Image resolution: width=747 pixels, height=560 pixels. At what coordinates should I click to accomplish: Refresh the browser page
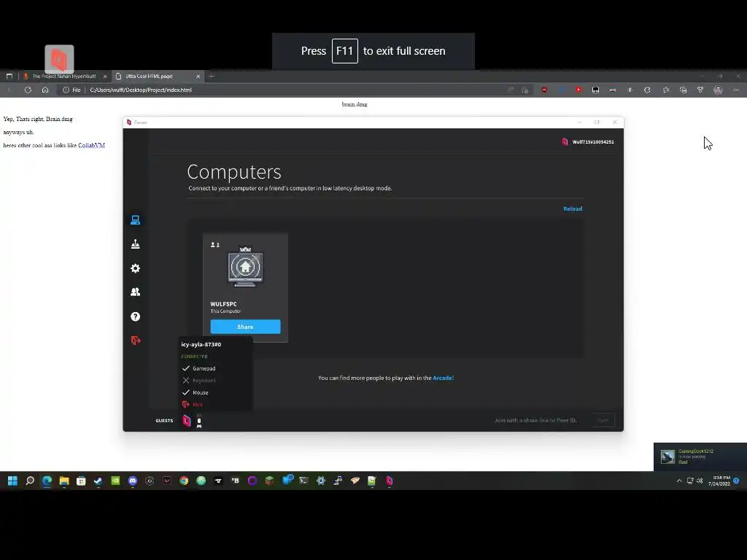pyautogui.click(x=28, y=90)
